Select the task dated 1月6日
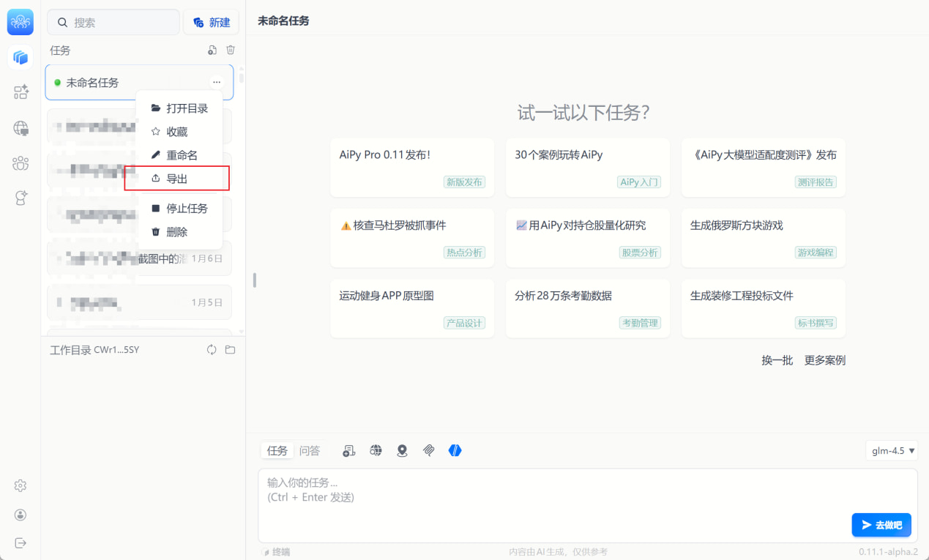 (139, 258)
